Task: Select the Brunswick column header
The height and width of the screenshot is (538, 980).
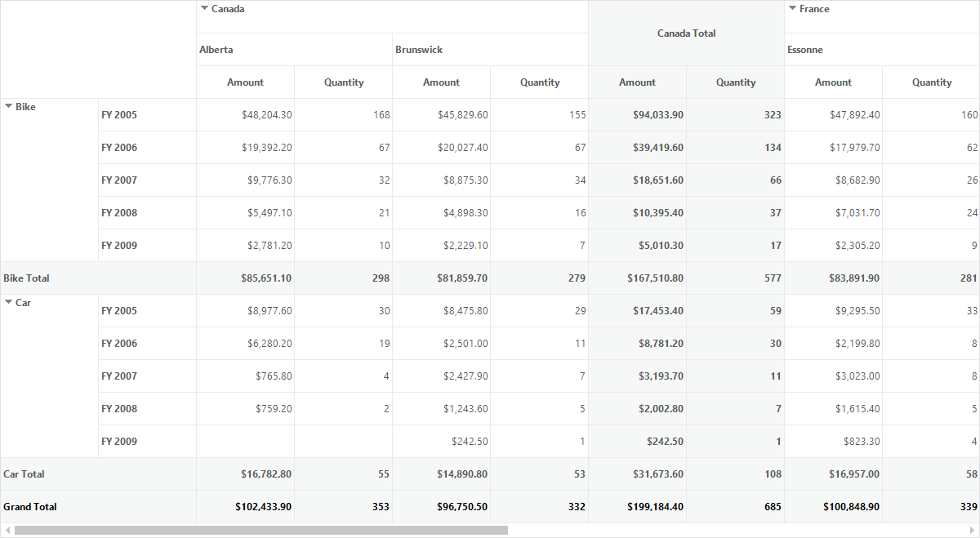Action: (490, 50)
